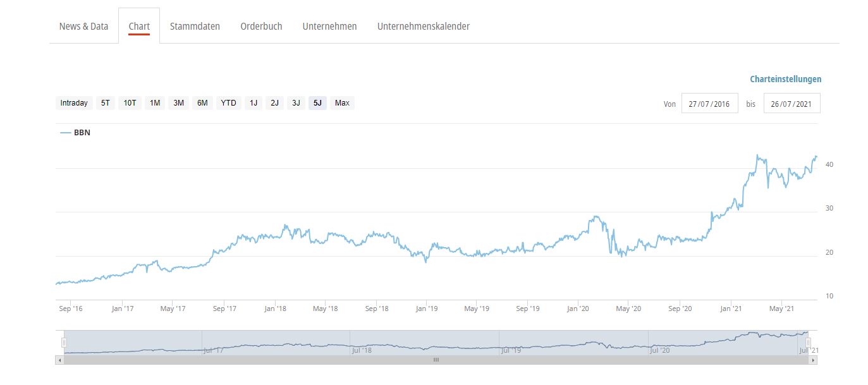The image size is (868, 385).
Task: Click the navigator scrollbar right arrow
Action: click(x=813, y=360)
